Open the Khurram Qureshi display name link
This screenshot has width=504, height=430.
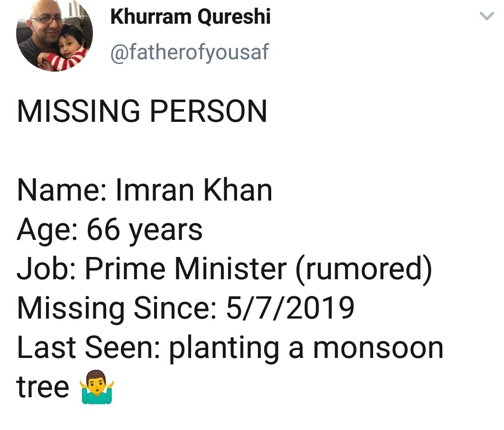190,17
